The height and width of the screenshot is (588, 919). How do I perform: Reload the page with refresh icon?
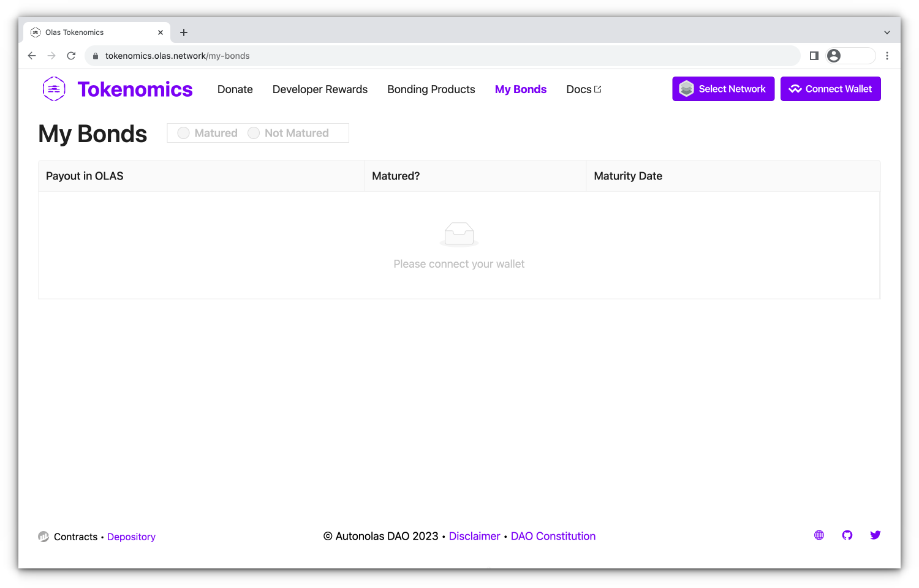point(71,56)
